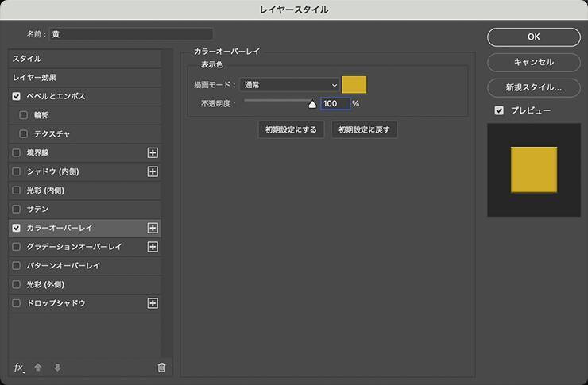Toggle the プレビュー checkbox
The width and height of the screenshot is (588, 385).
[499, 110]
